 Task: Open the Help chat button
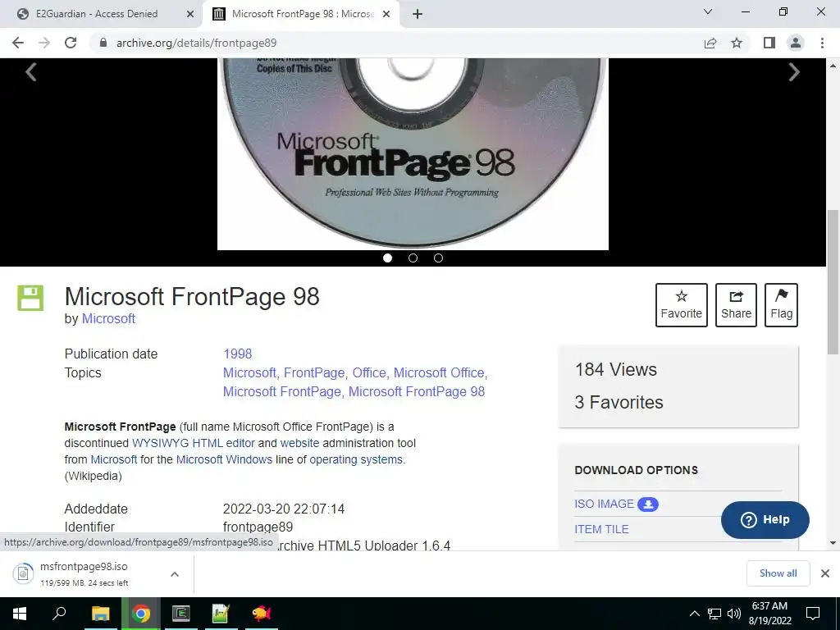click(765, 519)
